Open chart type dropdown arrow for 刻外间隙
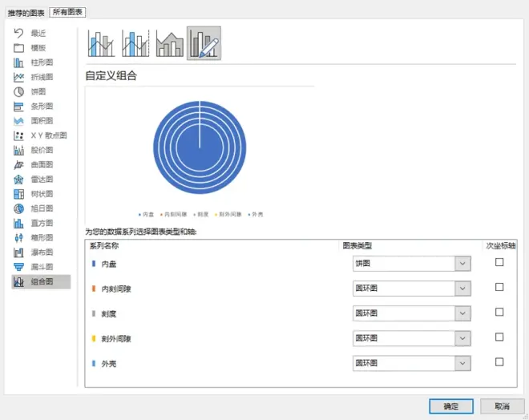 click(x=462, y=338)
